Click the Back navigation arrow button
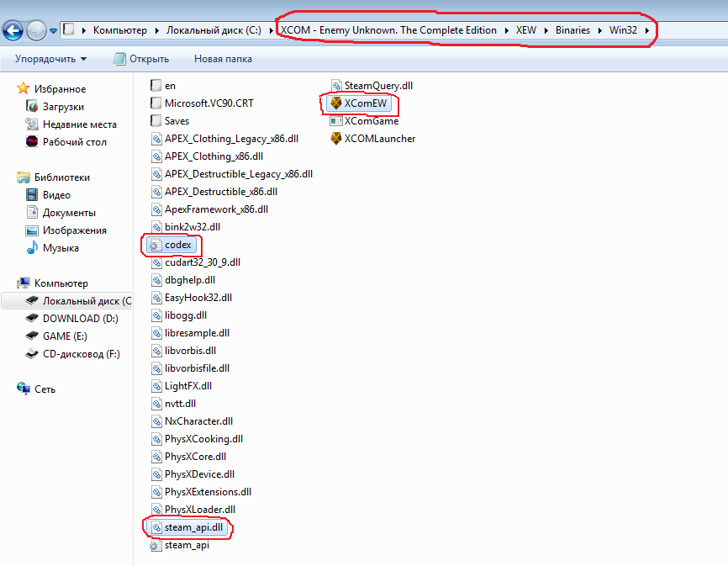Screen dimensions: 728x566 (x=13, y=30)
